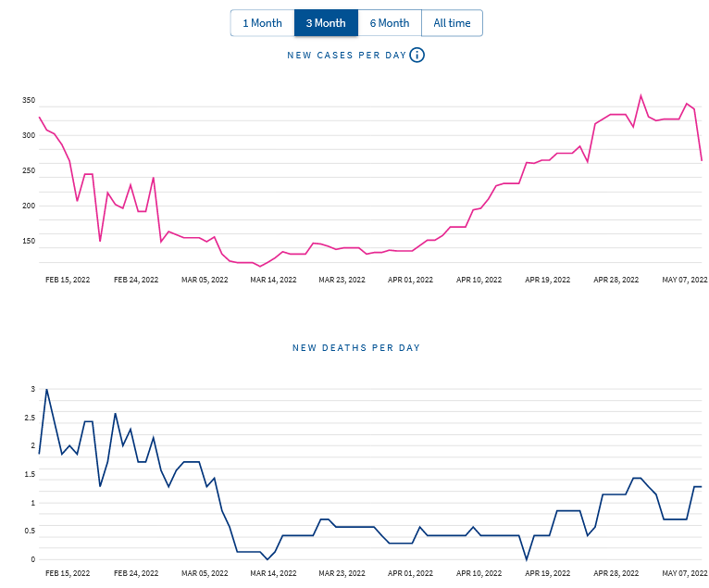Show the All time range

pyautogui.click(x=453, y=23)
